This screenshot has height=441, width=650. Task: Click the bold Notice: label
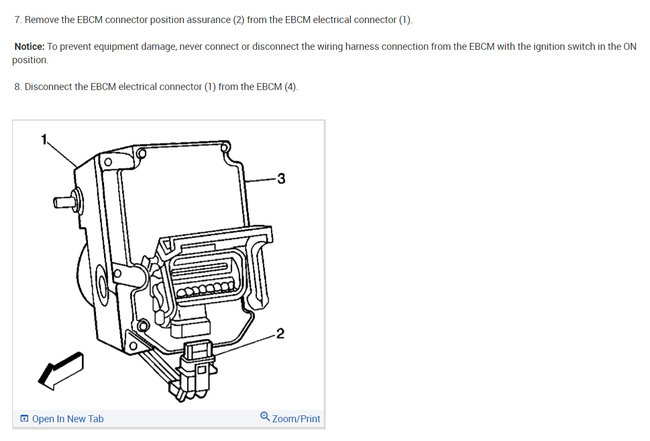(x=29, y=46)
